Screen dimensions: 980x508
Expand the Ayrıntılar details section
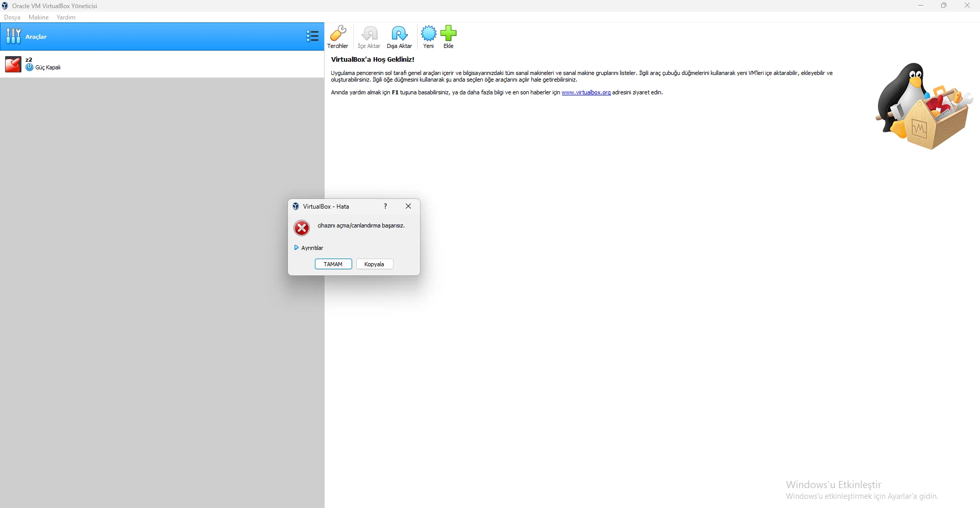[309, 248]
